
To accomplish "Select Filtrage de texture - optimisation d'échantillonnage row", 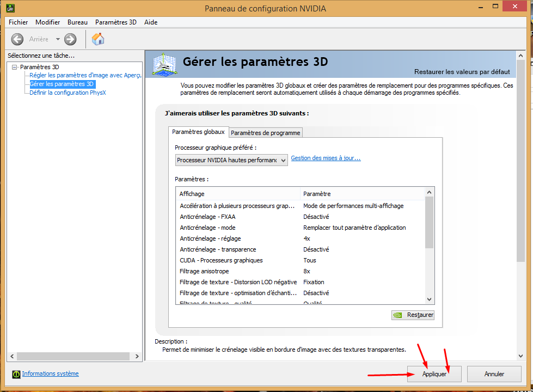I will click(x=300, y=293).
